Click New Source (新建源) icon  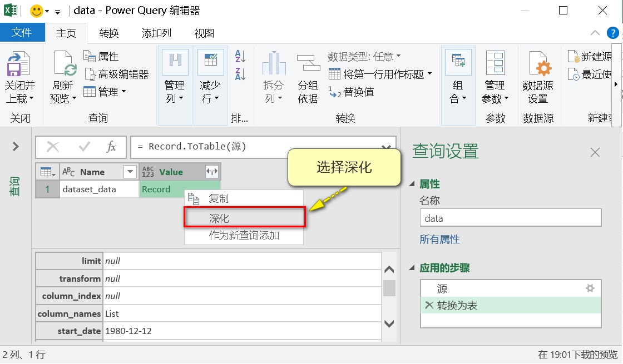pyautogui.click(x=573, y=56)
